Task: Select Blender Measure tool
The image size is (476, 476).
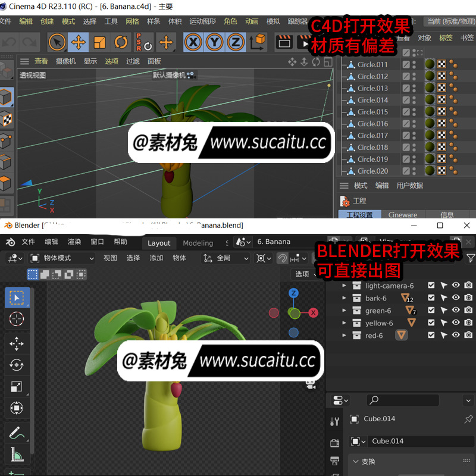Action: [17, 454]
